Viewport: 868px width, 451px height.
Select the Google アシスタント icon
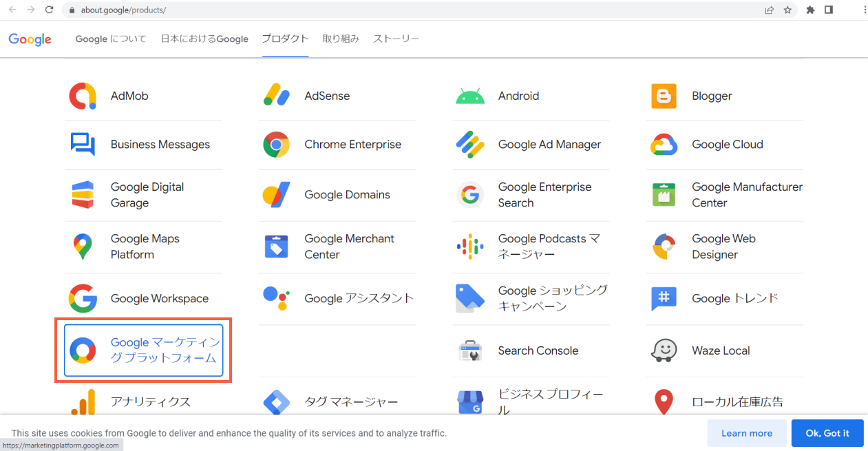tap(277, 298)
